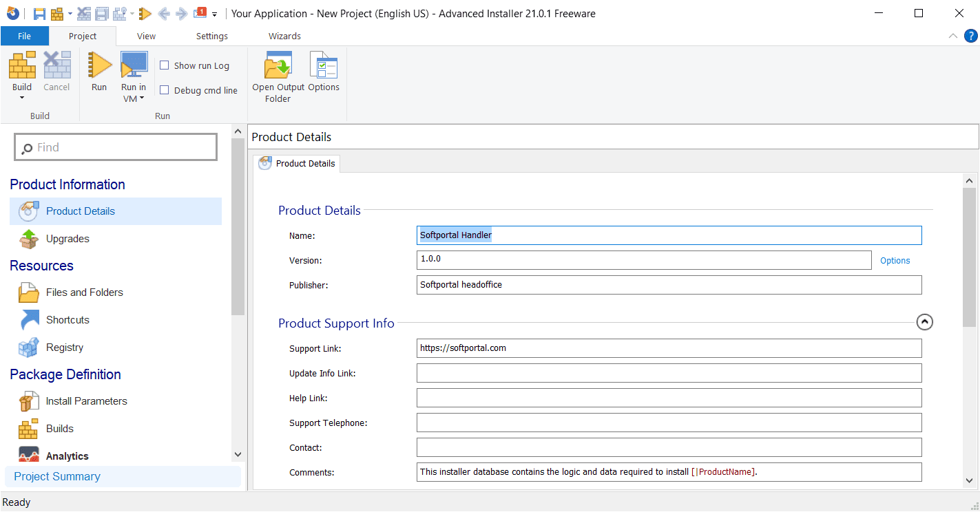Click the help question mark icon
The height and width of the screenshot is (512, 980).
pyautogui.click(x=970, y=36)
